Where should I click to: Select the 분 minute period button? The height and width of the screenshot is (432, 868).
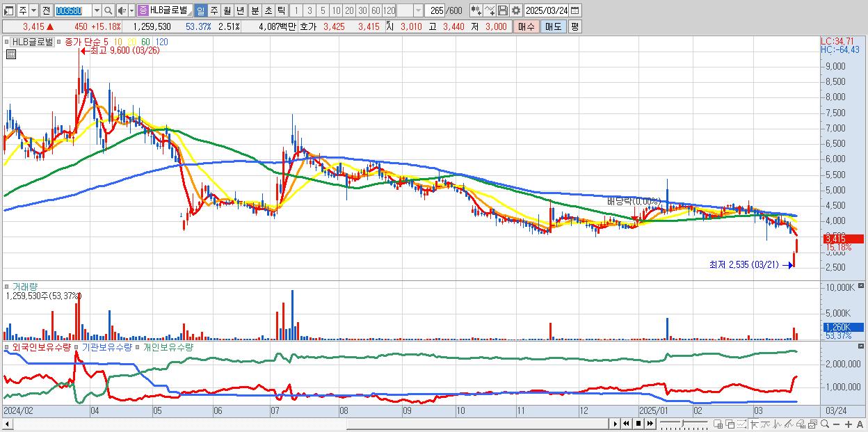tap(255, 11)
